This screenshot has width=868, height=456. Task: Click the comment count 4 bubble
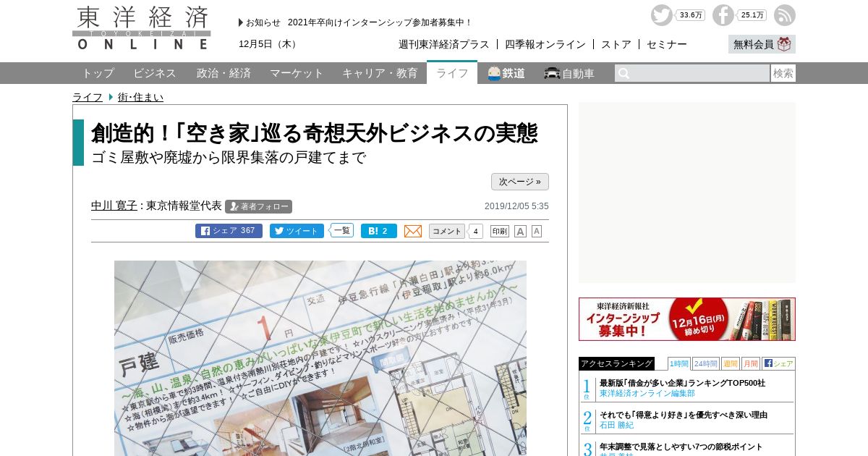point(475,231)
